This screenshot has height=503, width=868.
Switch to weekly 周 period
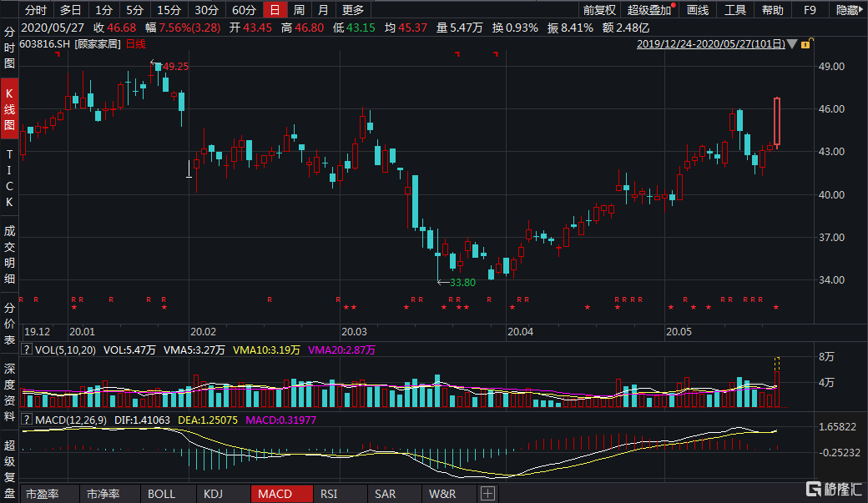pyautogui.click(x=299, y=10)
